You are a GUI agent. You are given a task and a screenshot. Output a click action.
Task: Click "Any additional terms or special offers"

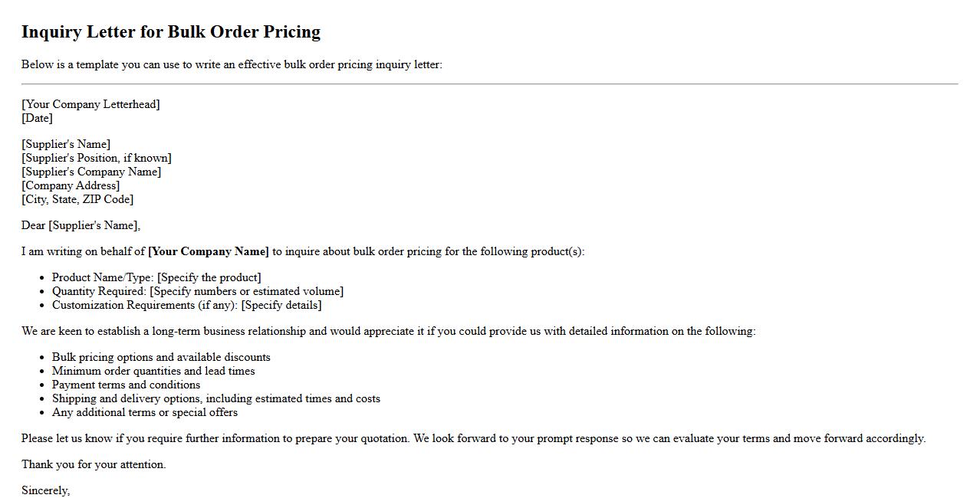pos(145,412)
